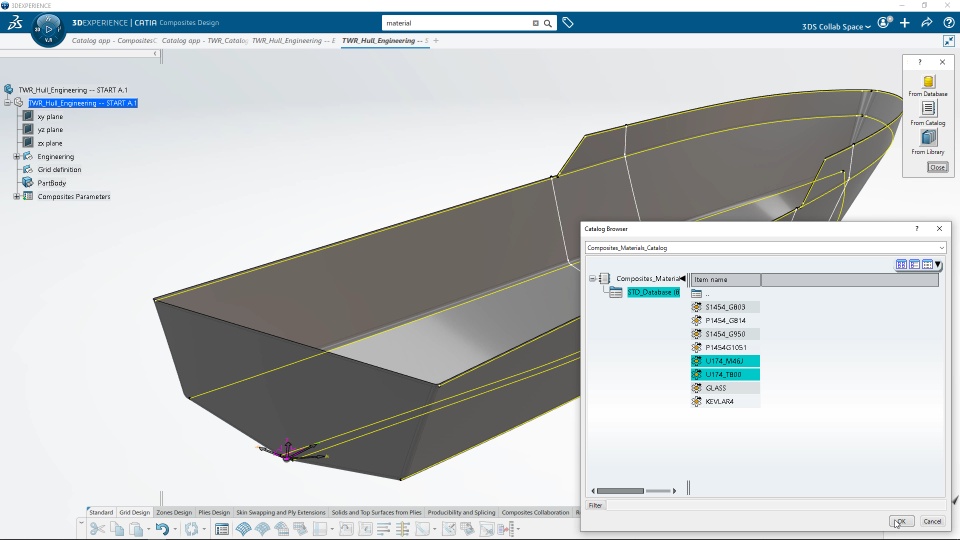Click the Undo arrow icon
The image size is (960, 540).
(x=162, y=529)
